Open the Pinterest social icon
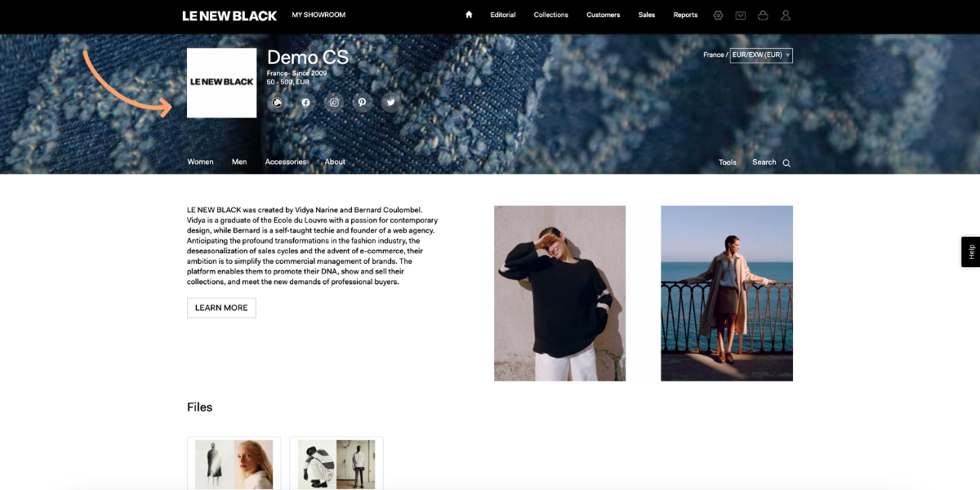Viewport: 980px width, 490px height. tap(362, 103)
